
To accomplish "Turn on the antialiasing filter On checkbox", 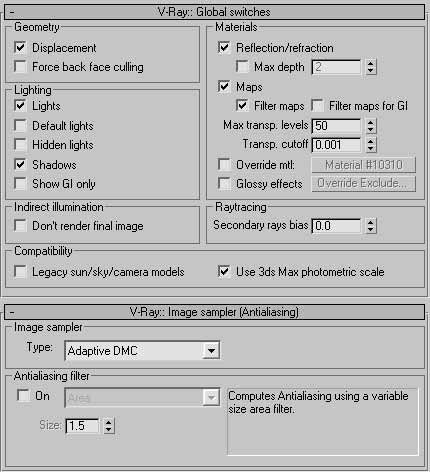I will click(23, 396).
